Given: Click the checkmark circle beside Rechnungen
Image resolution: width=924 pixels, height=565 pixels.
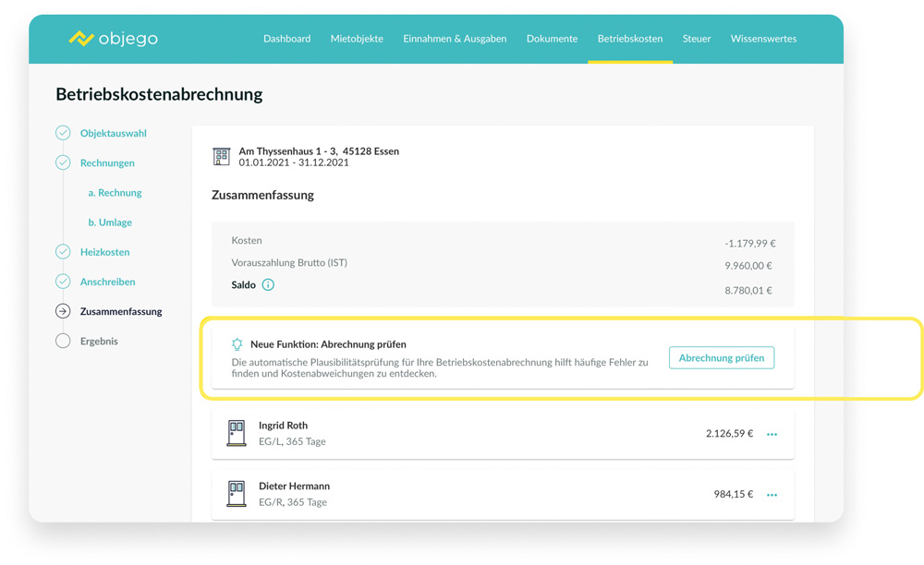Looking at the screenshot, I should [63, 162].
